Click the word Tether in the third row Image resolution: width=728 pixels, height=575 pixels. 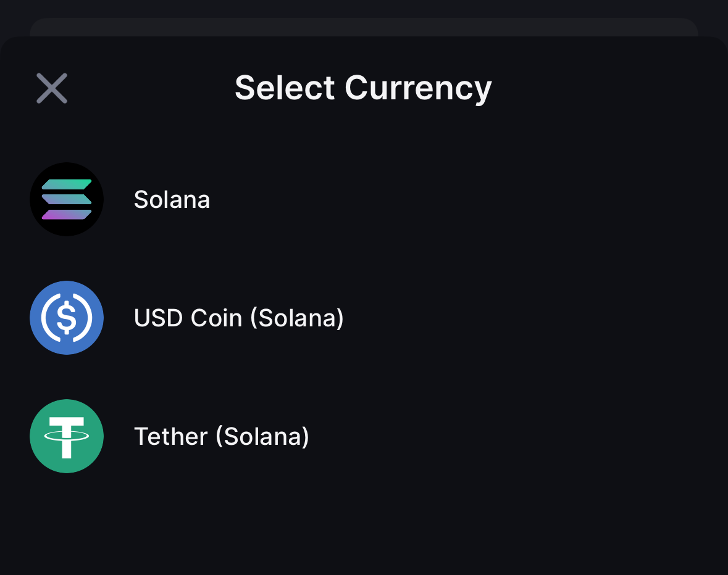tap(170, 437)
